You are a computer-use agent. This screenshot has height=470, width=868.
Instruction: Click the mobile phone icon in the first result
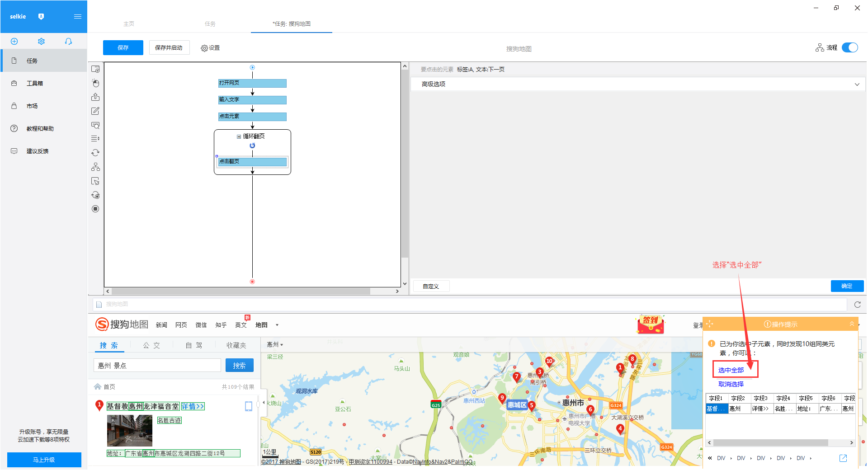pos(249,406)
